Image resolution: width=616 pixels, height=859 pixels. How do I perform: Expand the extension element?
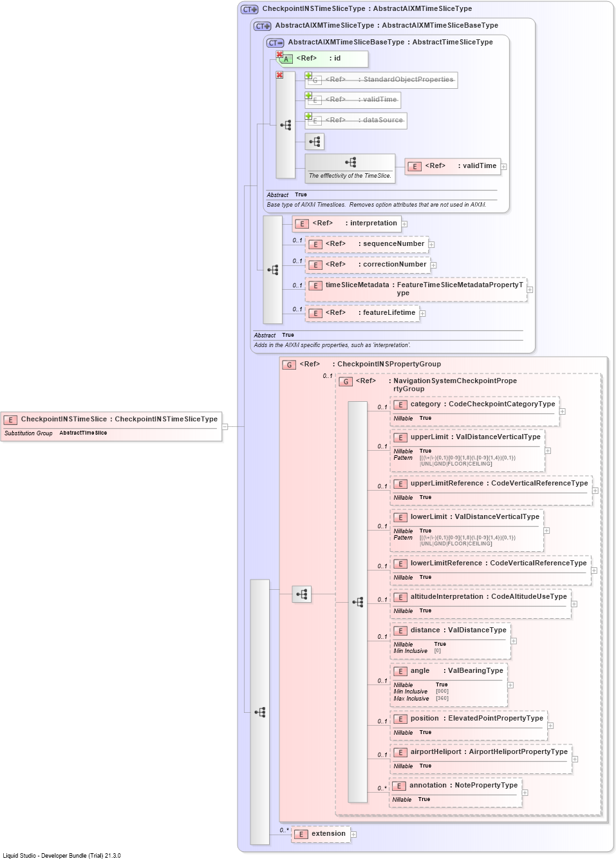pyautogui.click(x=353, y=835)
